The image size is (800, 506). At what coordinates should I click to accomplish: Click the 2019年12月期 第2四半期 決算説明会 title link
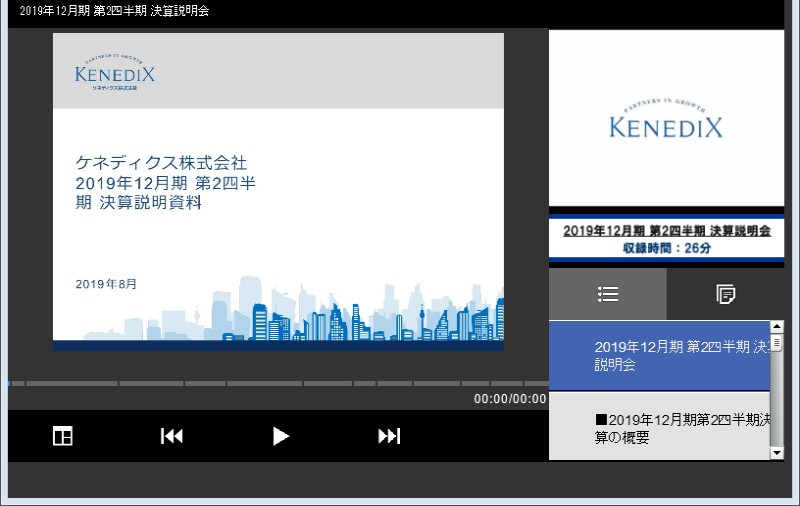666,231
